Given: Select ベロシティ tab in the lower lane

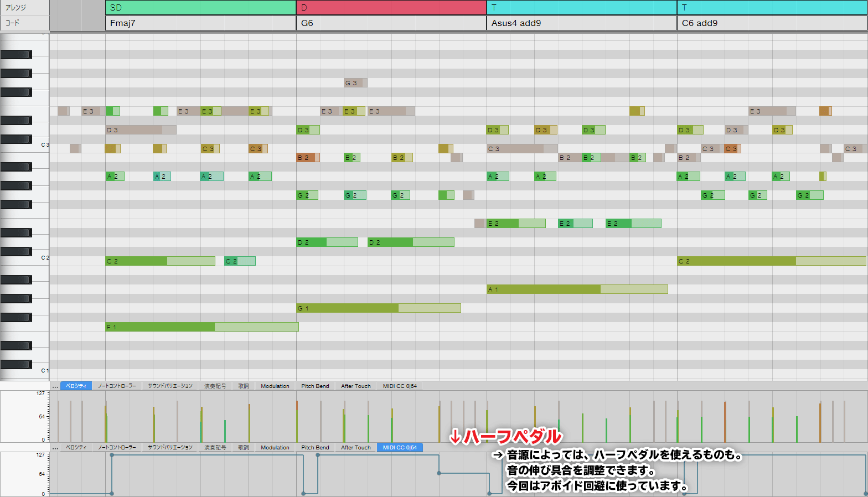Looking at the screenshot, I should 76,447.
